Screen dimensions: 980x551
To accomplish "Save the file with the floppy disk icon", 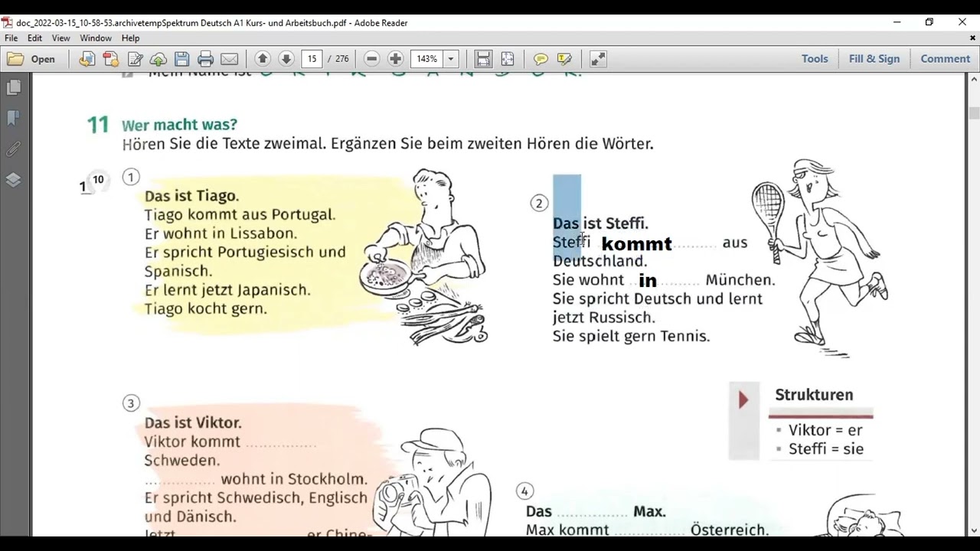I will click(181, 59).
